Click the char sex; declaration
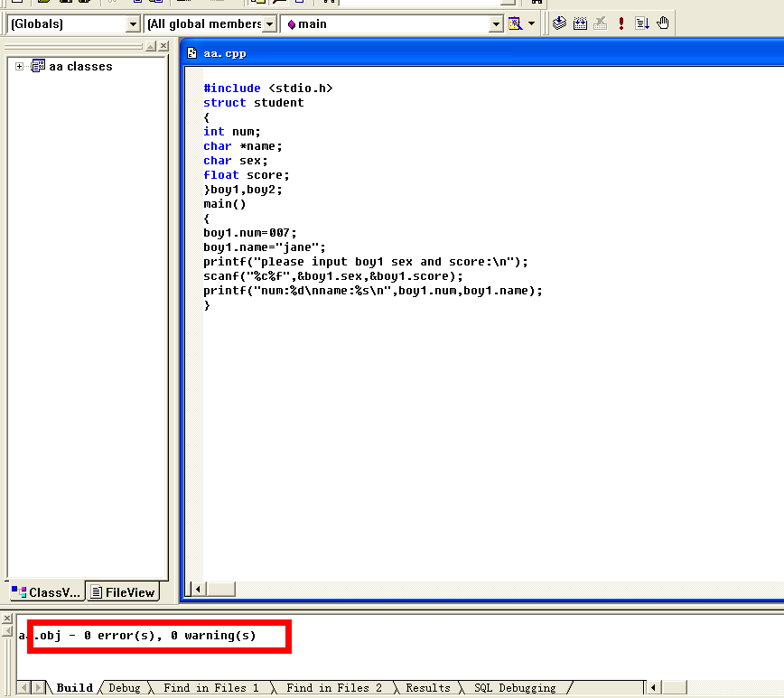The height and width of the screenshot is (698, 784). tap(236, 161)
